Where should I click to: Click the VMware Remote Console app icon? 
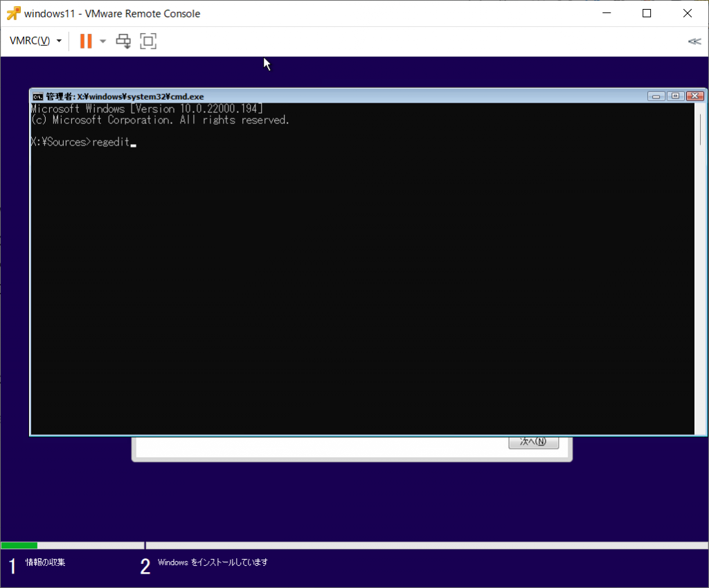click(13, 14)
